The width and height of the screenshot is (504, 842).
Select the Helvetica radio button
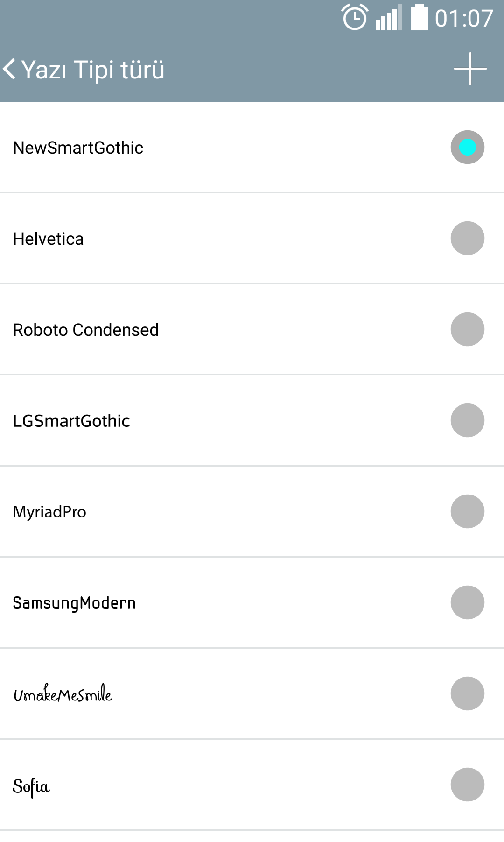click(467, 238)
